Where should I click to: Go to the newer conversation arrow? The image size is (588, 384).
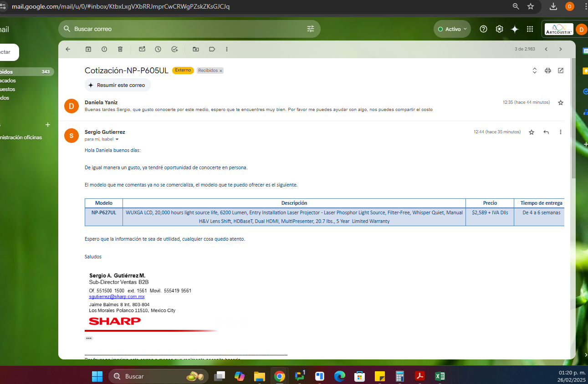[x=546, y=49]
